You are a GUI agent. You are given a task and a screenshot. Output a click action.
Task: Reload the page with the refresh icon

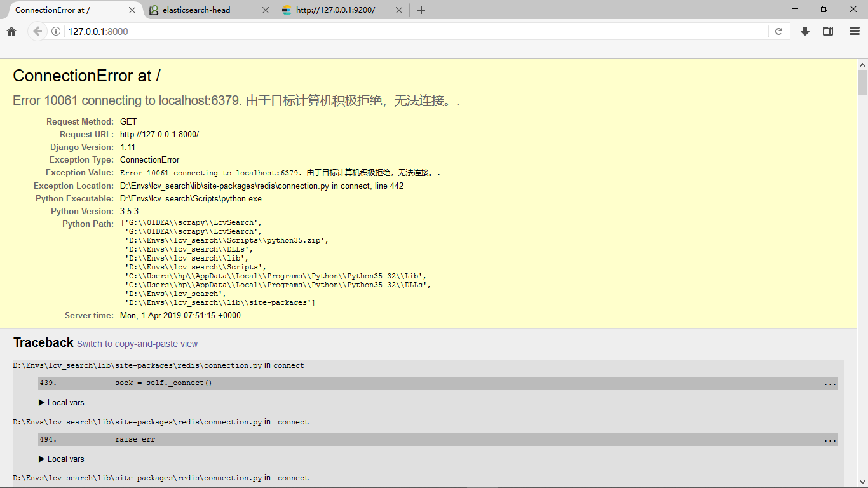pos(778,31)
